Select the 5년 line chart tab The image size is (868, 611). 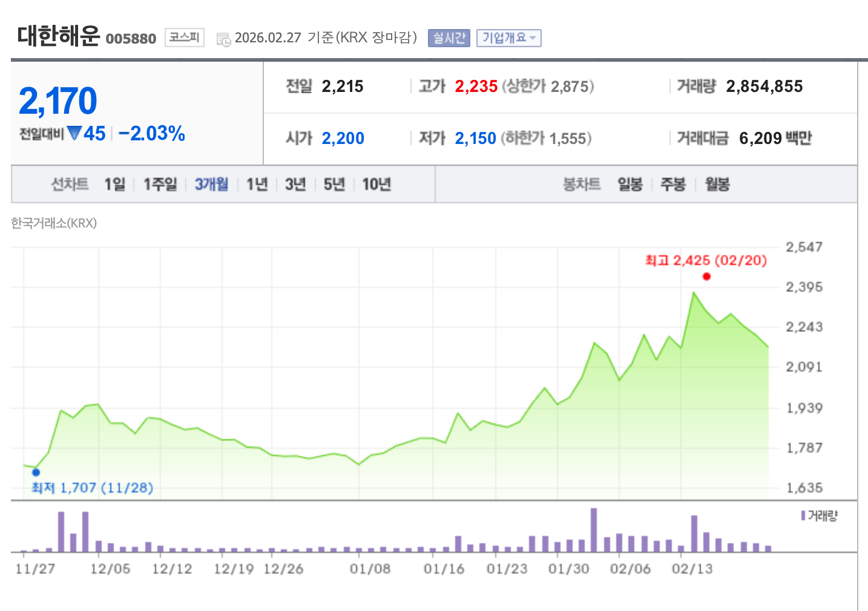334,184
